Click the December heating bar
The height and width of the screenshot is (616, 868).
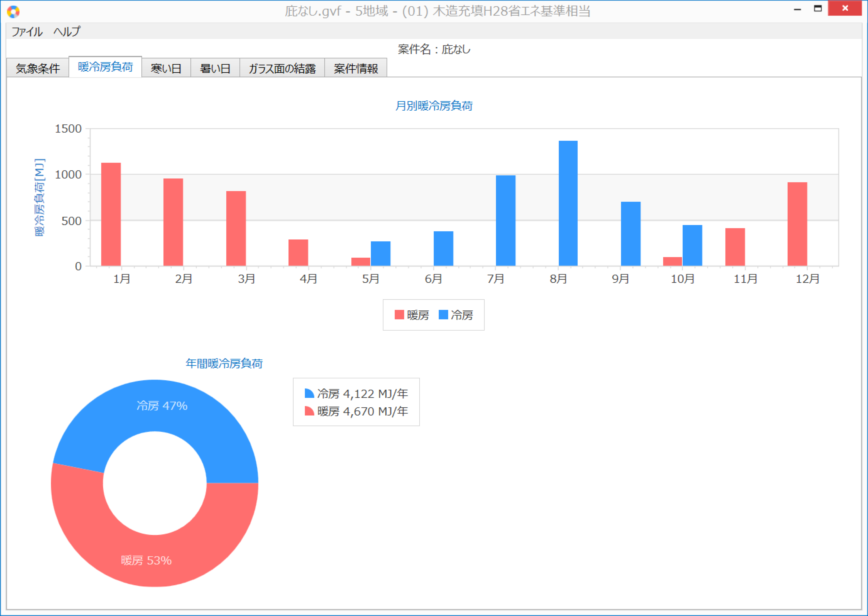point(797,224)
